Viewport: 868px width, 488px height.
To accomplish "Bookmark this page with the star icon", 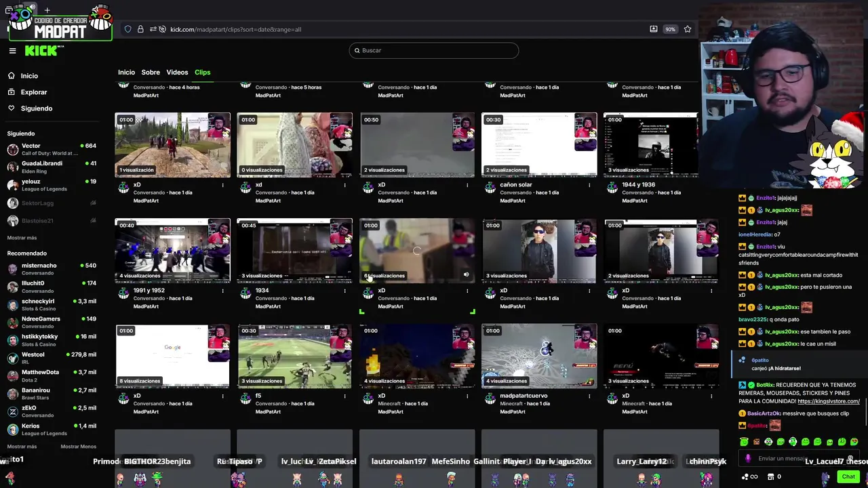I will coord(688,29).
